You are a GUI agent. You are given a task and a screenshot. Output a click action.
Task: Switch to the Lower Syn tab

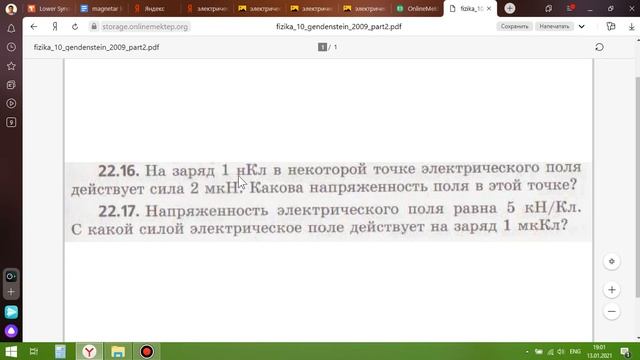[49, 9]
